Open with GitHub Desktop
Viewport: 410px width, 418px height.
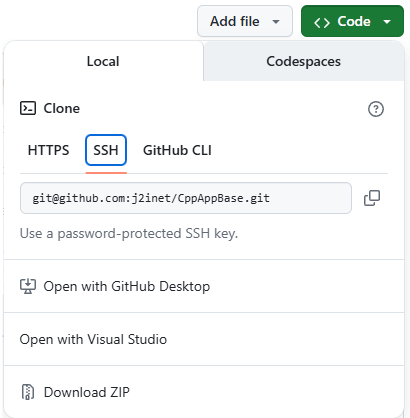(204, 286)
